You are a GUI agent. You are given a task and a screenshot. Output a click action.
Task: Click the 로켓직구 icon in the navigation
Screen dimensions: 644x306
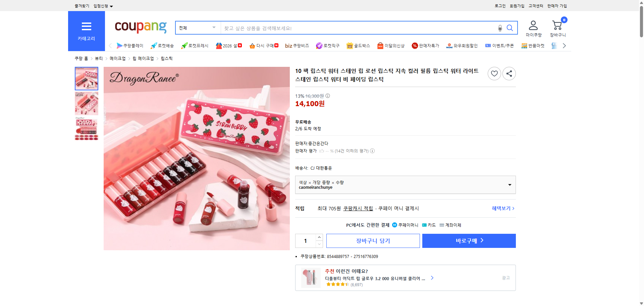coord(319,45)
